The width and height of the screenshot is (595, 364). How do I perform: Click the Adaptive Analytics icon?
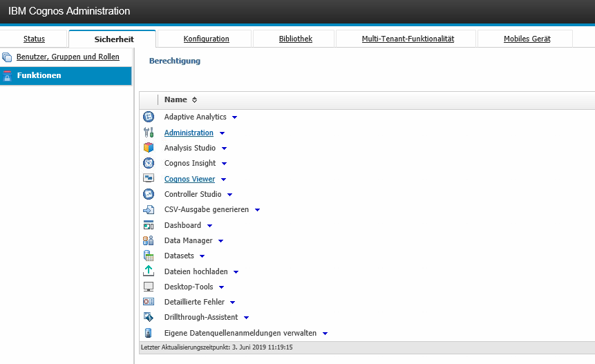(x=148, y=117)
